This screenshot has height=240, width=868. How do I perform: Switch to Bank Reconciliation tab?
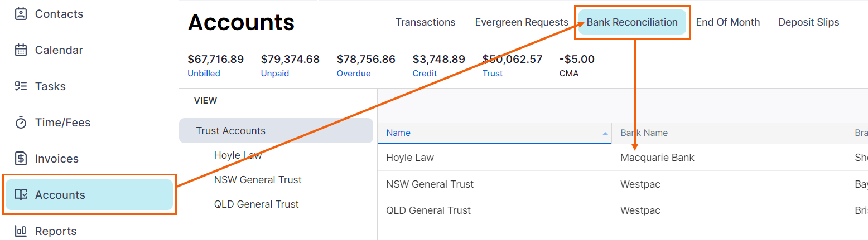pos(632,22)
